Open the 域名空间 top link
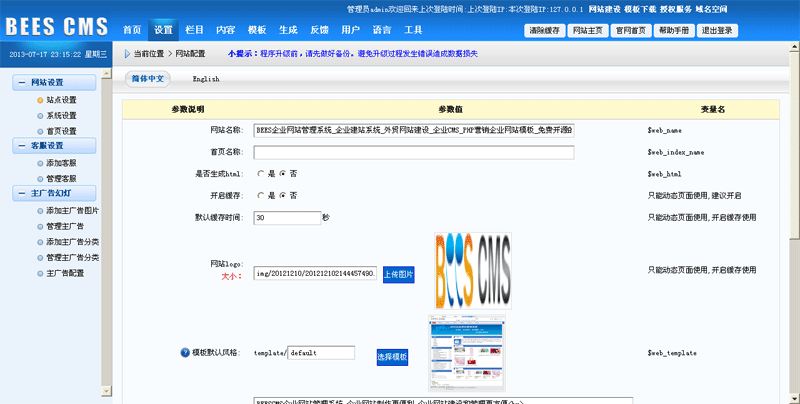Image resolution: width=800 pixels, height=404 pixels. pyautogui.click(x=711, y=9)
